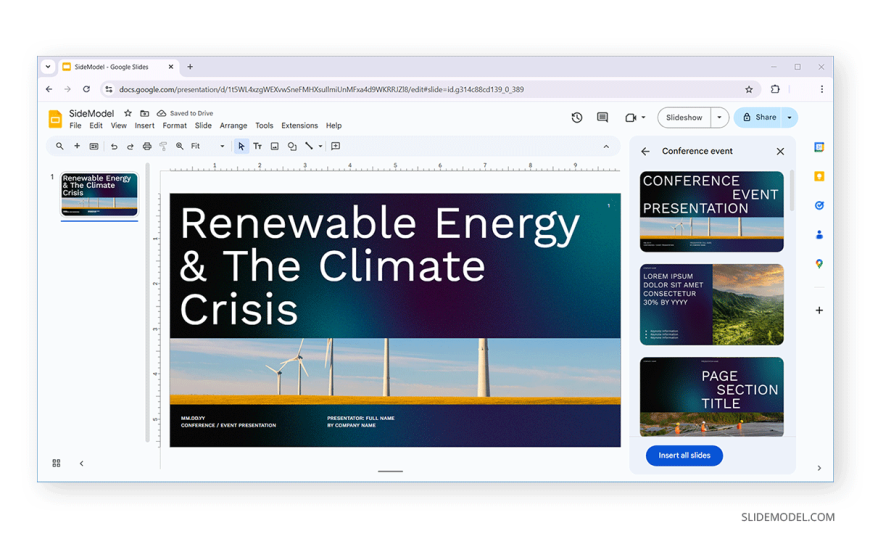Image resolution: width=870 pixels, height=539 pixels.
Task: Open Contacts side panel
Action: [819, 235]
